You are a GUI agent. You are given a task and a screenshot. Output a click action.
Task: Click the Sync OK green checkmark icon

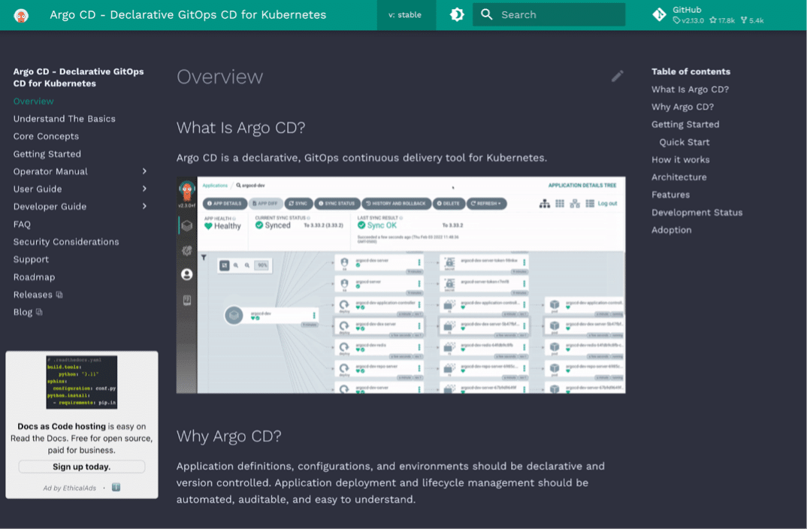pyautogui.click(x=363, y=226)
